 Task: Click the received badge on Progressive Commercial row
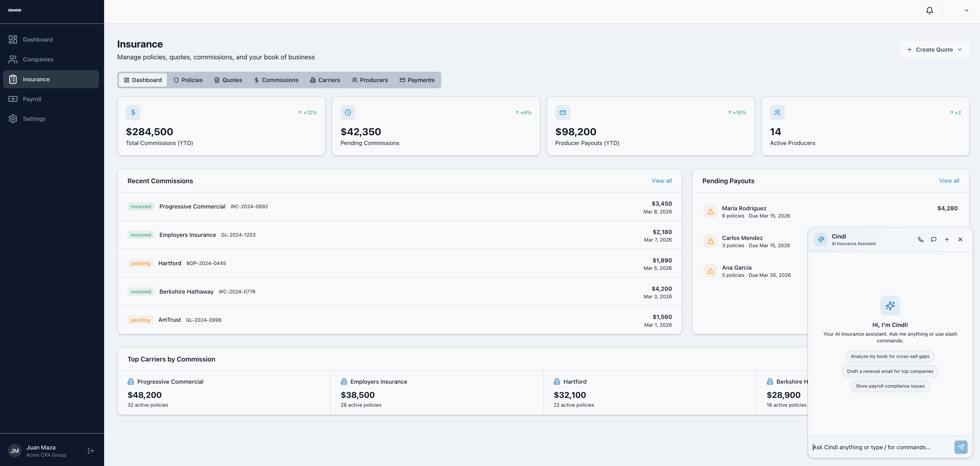click(x=141, y=207)
